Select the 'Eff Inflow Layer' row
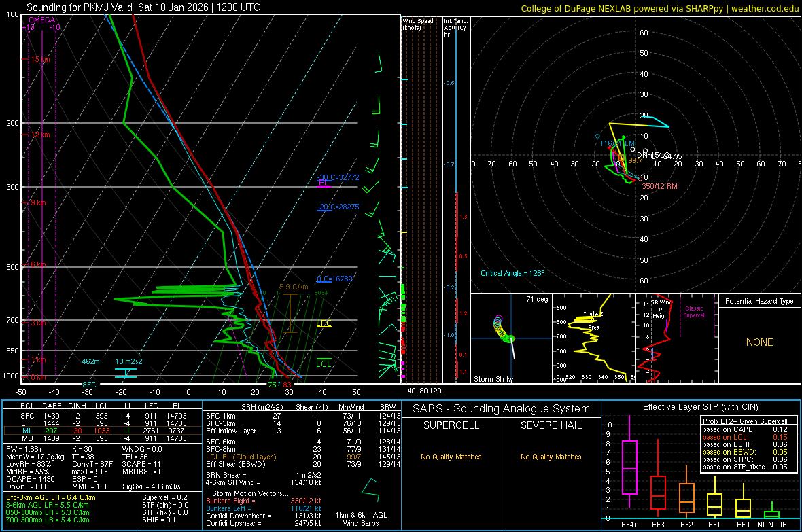The height and width of the screenshot is (532, 802). pos(303,431)
